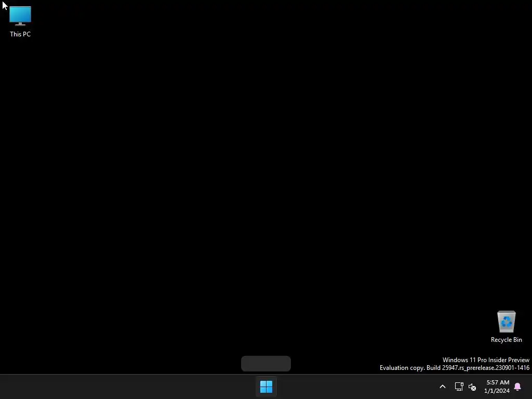Open the notification bell icon
This screenshot has height=399, width=532.
[517, 387]
